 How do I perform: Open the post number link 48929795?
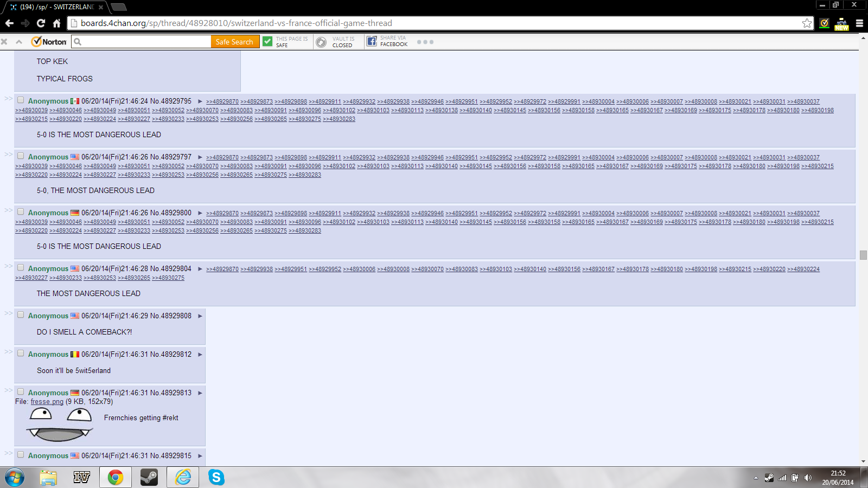pyautogui.click(x=176, y=101)
